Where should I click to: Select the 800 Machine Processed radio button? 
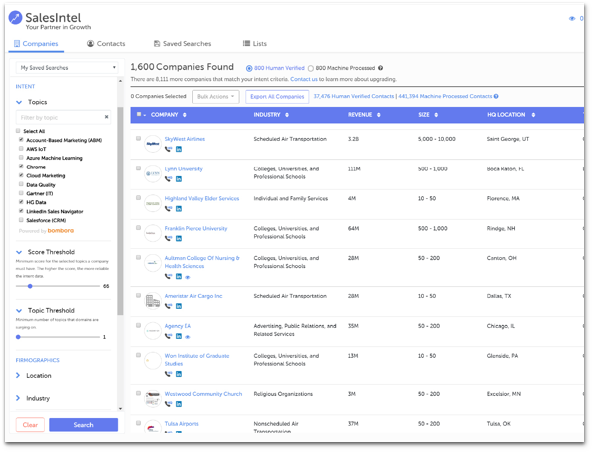click(x=310, y=68)
